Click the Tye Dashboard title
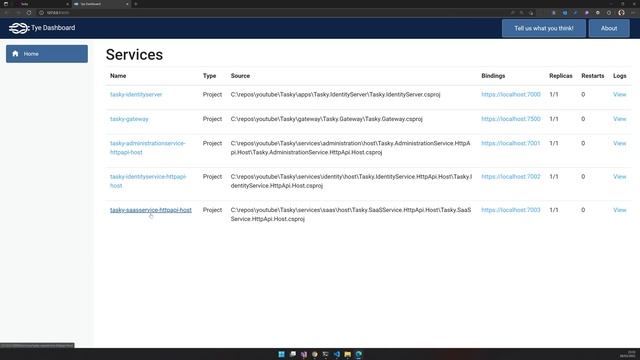The width and height of the screenshot is (640, 360). click(x=53, y=28)
